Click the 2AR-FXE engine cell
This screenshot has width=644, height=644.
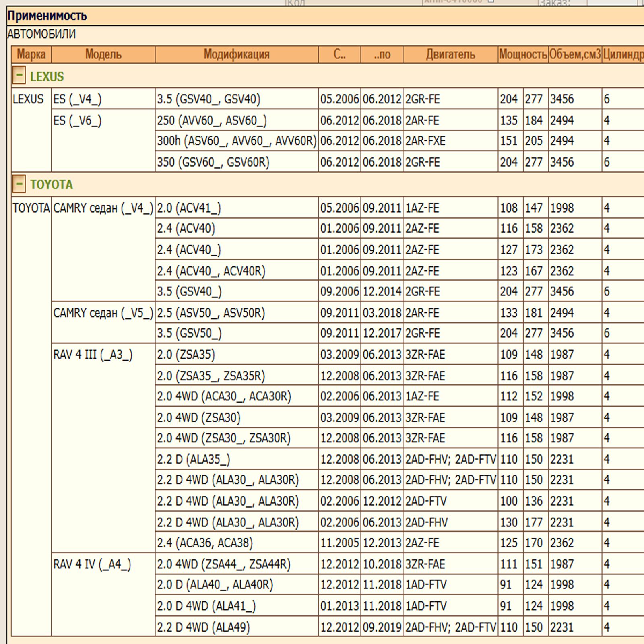[x=425, y=141]
